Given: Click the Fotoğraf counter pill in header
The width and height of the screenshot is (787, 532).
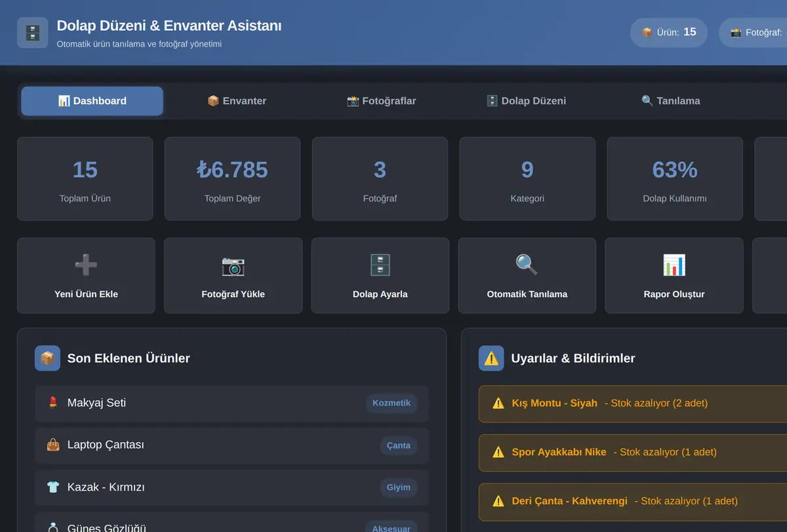Looking at the screenshot, I should 753,32.
